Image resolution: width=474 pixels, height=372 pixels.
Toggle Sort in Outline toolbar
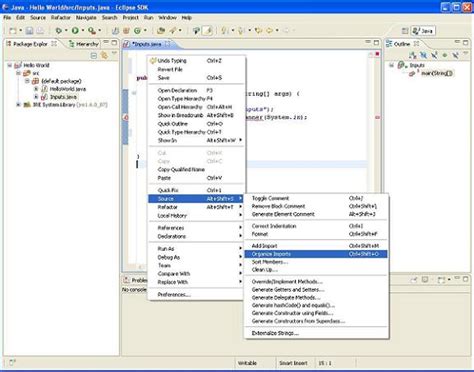click(x=413, y=55)
